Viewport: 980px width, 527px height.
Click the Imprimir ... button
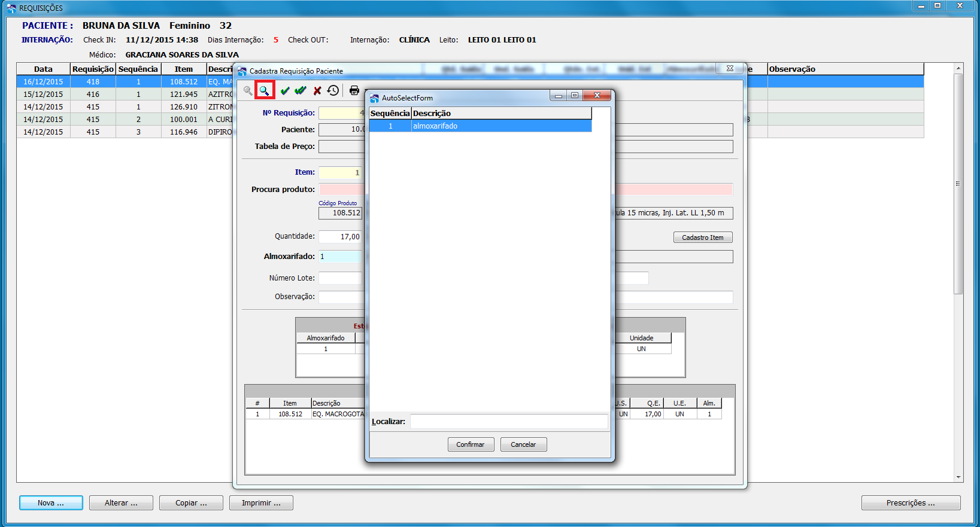click(261, 503)
